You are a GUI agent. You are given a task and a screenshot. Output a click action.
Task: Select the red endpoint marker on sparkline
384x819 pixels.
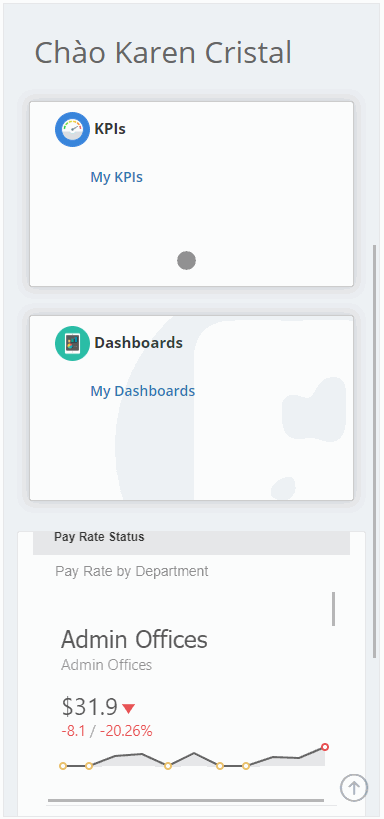pyautogui.click(x=325, y=747)
